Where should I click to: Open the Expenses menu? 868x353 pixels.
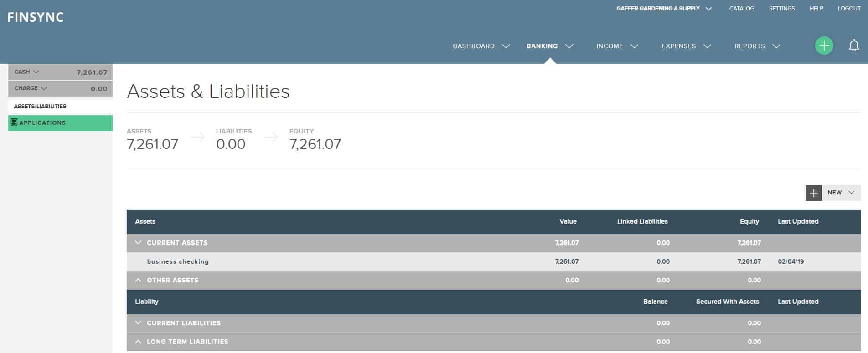pos(679,46)
